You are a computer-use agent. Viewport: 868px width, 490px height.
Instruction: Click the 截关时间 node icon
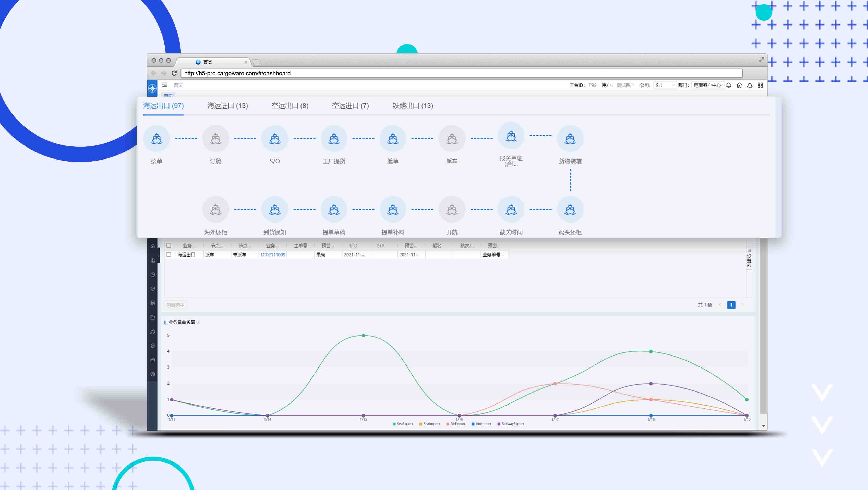(x=511, y=210)
